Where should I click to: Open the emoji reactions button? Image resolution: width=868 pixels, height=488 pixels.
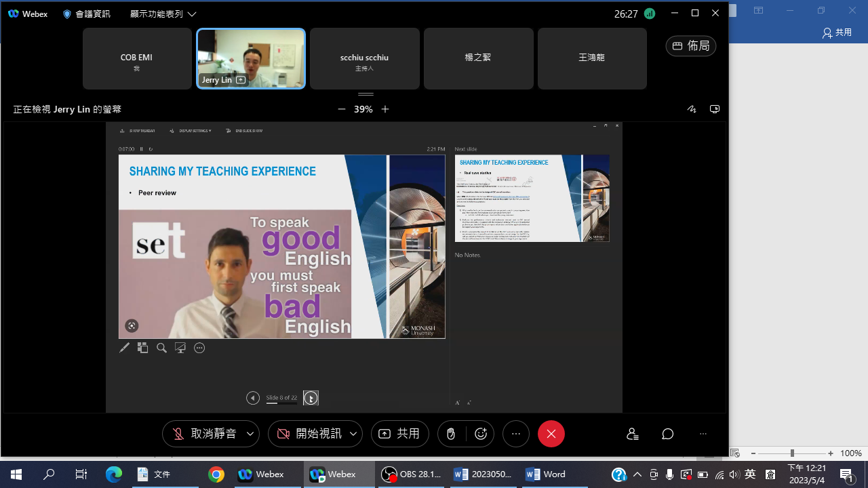pos(481,434)
